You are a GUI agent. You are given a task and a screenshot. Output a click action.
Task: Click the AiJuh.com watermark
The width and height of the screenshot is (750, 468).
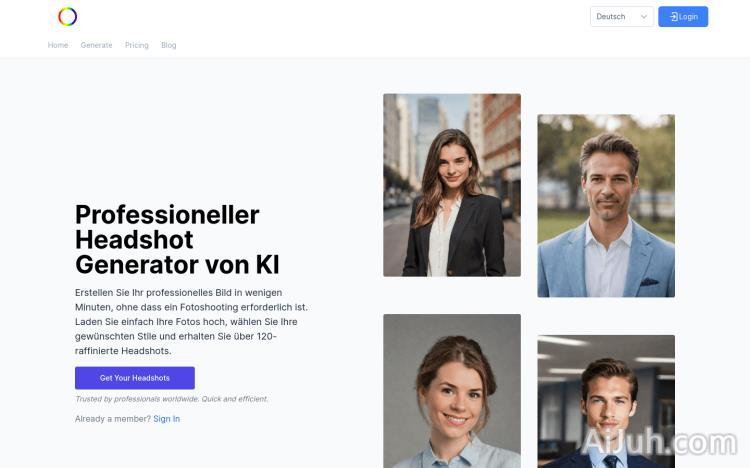coord(660,442)
